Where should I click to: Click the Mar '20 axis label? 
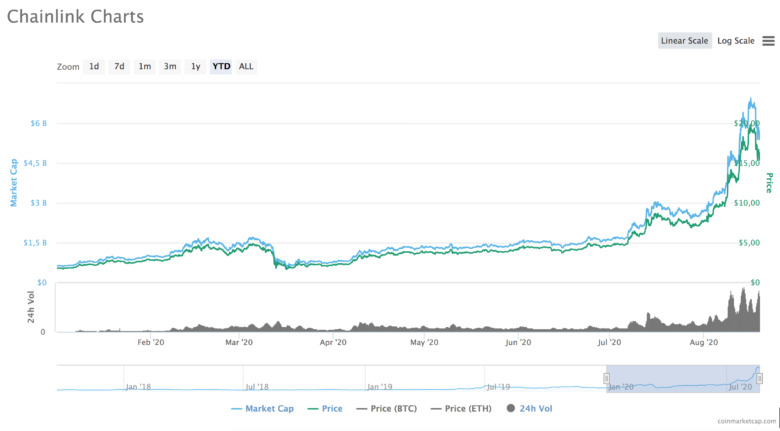(x=239, y=342)
